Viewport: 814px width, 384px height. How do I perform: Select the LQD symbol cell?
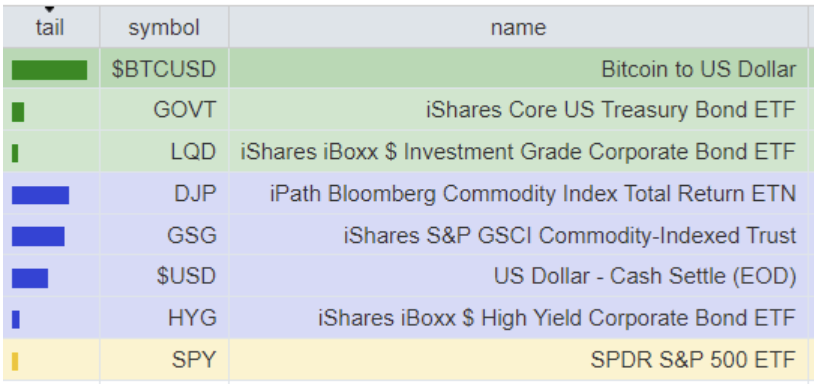tap(164, 152)
